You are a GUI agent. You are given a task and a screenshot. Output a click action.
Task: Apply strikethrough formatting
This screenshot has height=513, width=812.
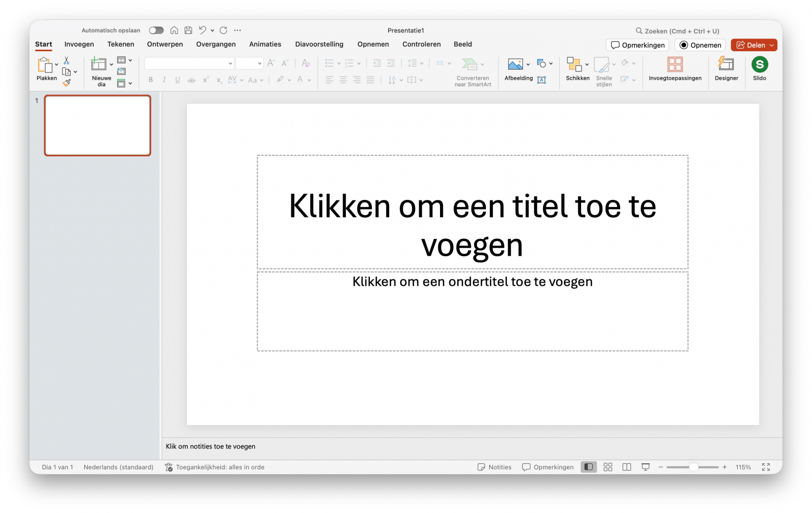[x=191, y=80]
